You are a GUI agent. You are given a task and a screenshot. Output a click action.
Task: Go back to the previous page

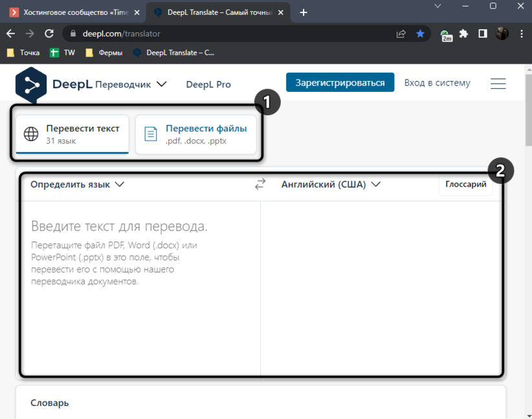click(11, 34)
